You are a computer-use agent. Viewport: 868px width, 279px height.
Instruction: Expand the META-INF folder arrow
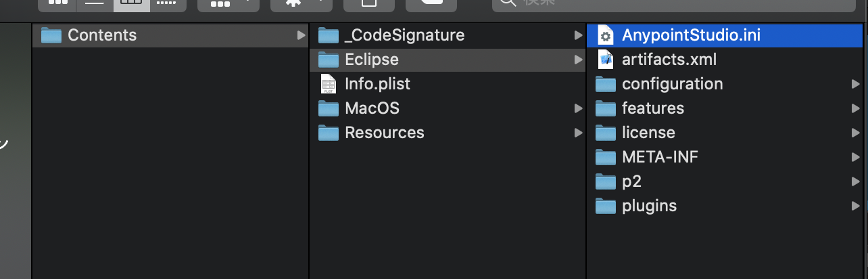click(x=856, y=157)
